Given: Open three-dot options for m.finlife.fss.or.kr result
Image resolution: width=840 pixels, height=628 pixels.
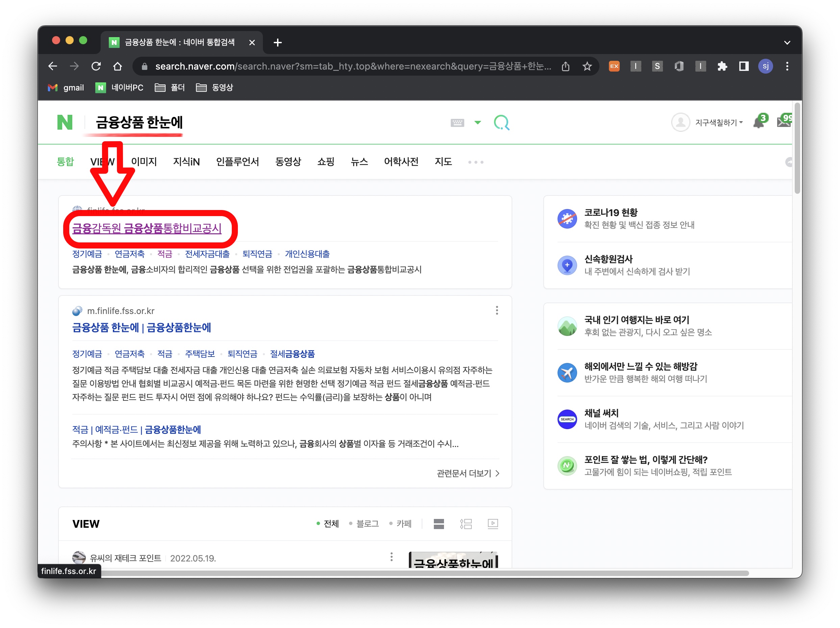Looking at the screenshot, I should [497, 310].
